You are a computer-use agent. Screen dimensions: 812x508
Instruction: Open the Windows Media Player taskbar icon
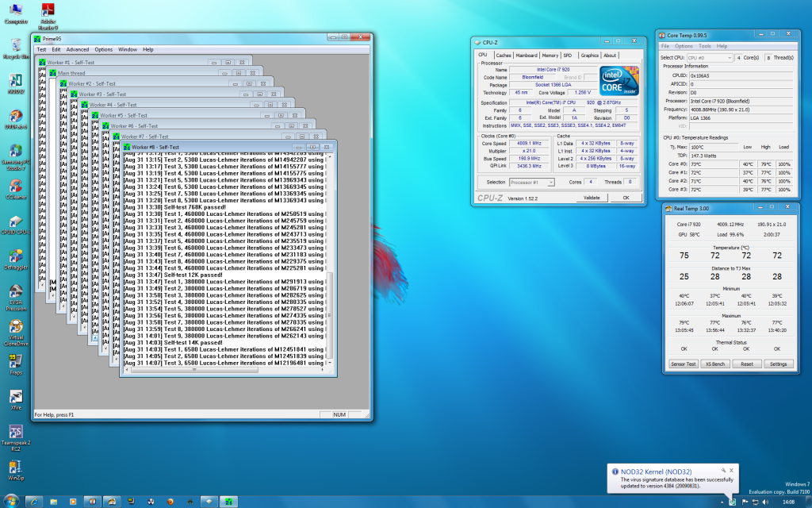(x=73, y=502)
